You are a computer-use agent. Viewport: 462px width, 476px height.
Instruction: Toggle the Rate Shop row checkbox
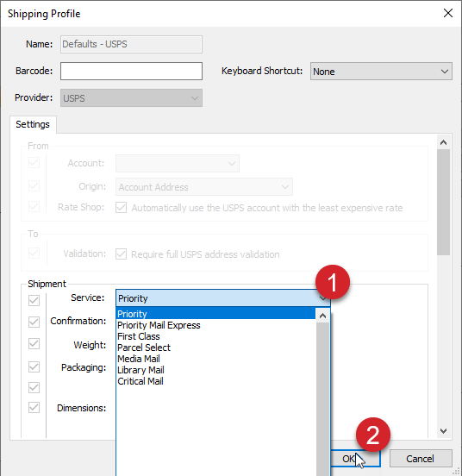point(34,206)
